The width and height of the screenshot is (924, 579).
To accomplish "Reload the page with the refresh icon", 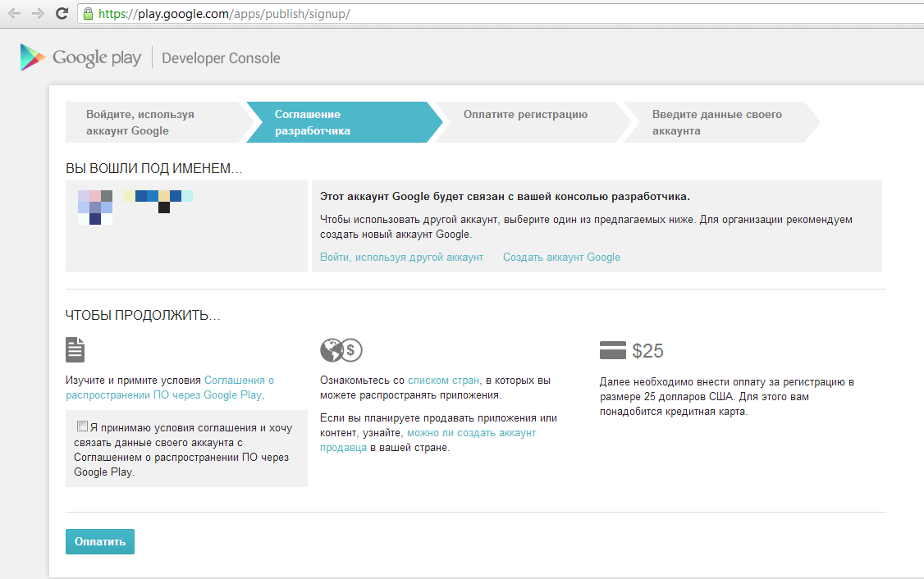I will tap(62, 14).
